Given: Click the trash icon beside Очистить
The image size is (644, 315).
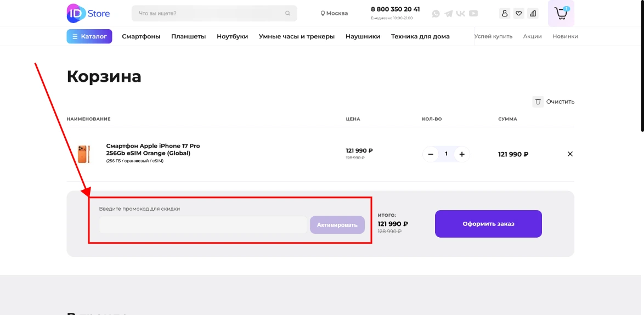Looking at the screenshot, I should tap(538, 102).
